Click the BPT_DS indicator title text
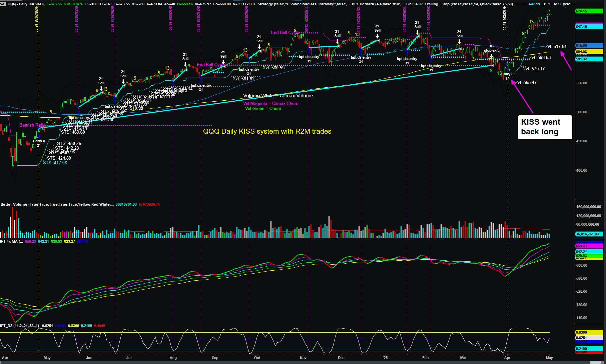Viewport: 606px width, 364px height. point(20,326)
